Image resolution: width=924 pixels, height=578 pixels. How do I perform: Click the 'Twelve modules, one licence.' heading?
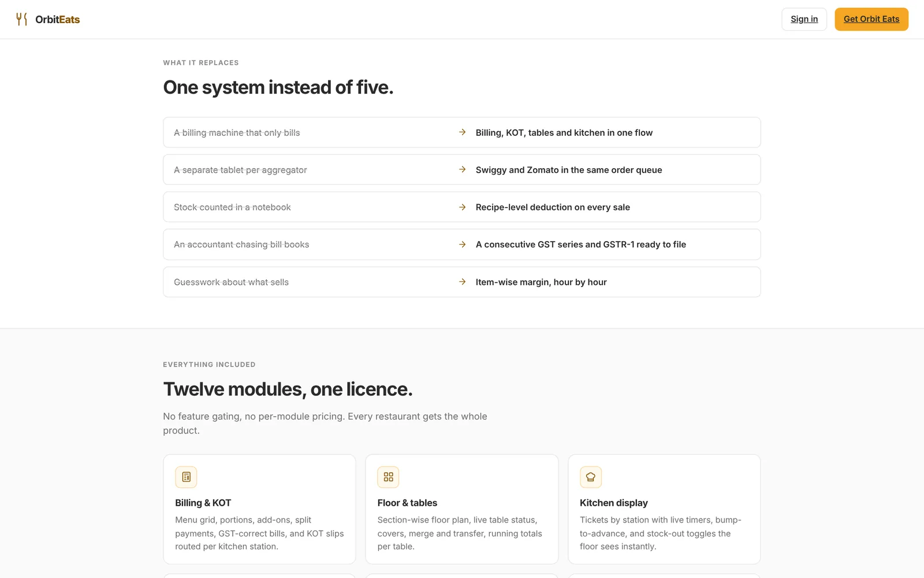click(x=288, y=389)
